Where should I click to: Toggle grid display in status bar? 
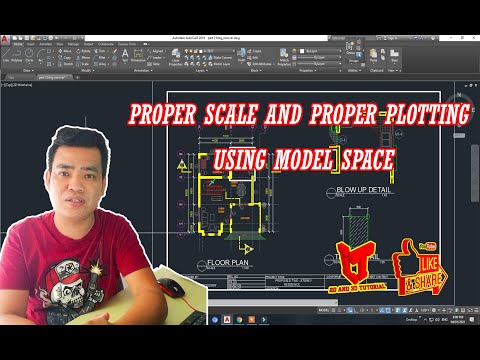tap(333, 310)
